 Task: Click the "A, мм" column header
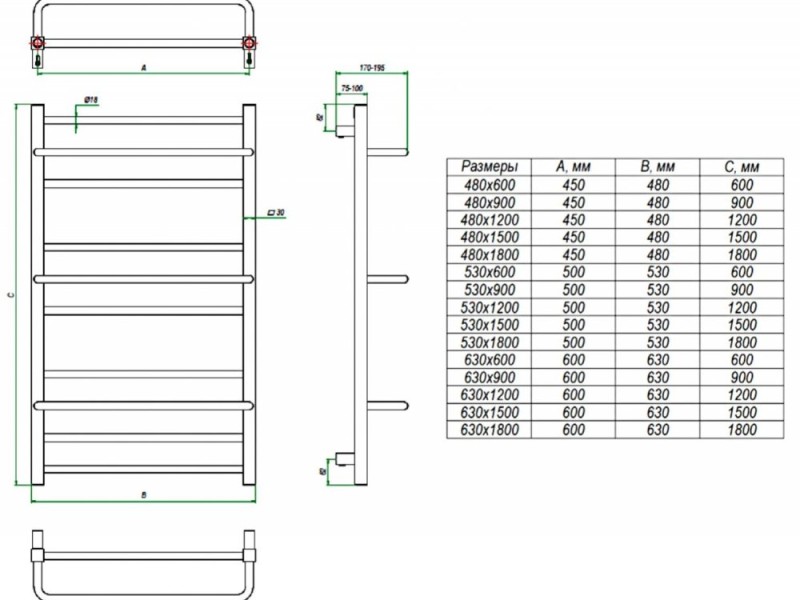coord(573,167)
